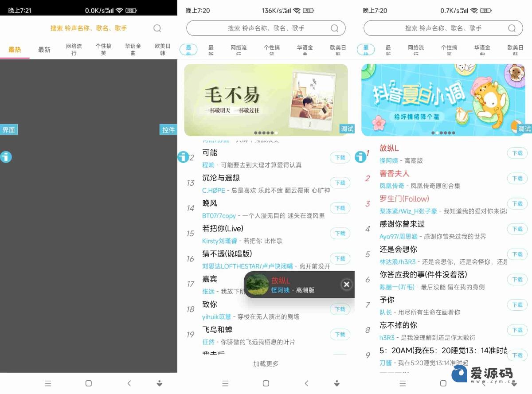The image size is (532, 394).
Task: Play the song titled 你答应我的事(件件没着落)
Action: (x=423, y=274)
